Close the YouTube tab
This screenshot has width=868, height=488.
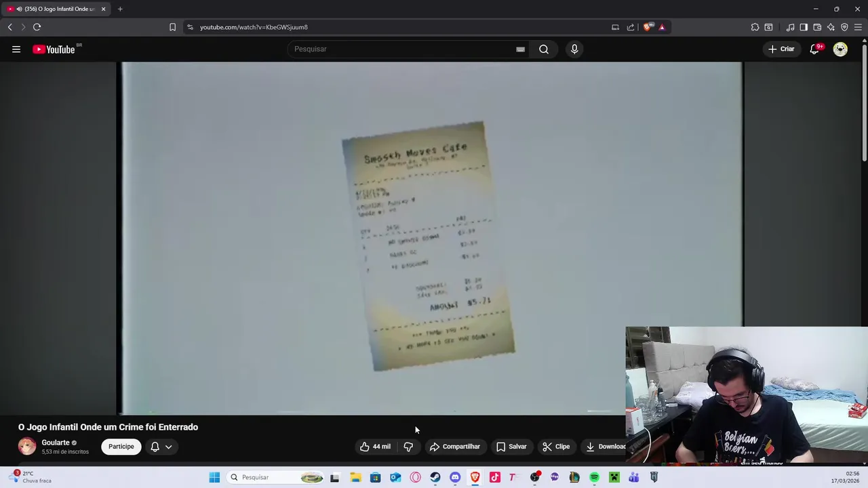tap(103, 9)
